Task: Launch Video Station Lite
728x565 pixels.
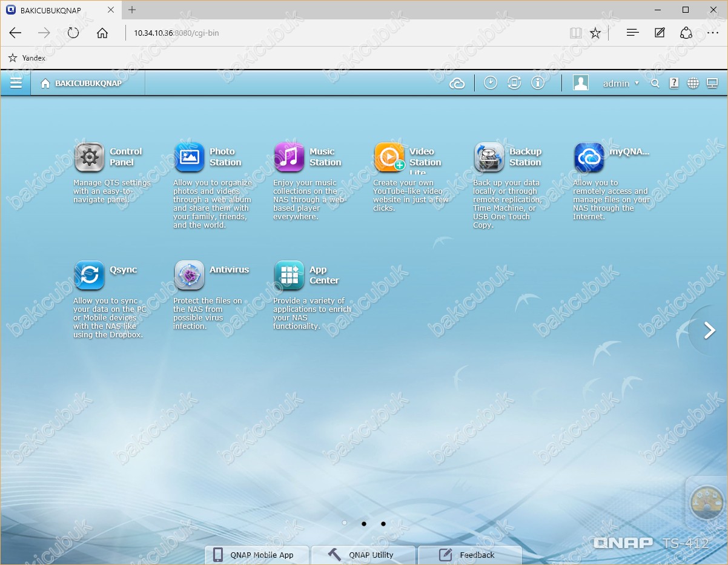Action: pos(389,157)
